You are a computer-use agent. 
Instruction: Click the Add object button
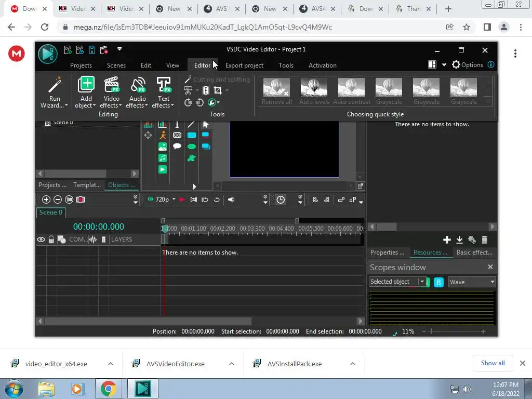pyautogui.click(x=86, y=92)
